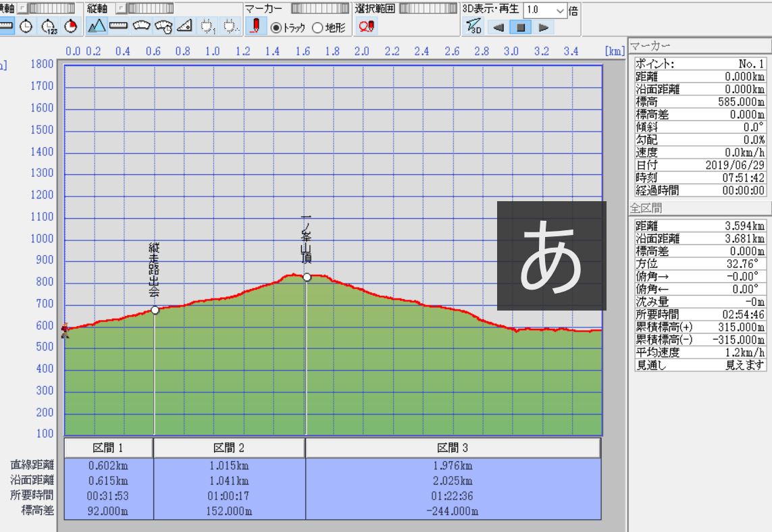Choose the ruler vertical-axis icon
The width and height of the screenshot is (772, 532).
point(118,26)
